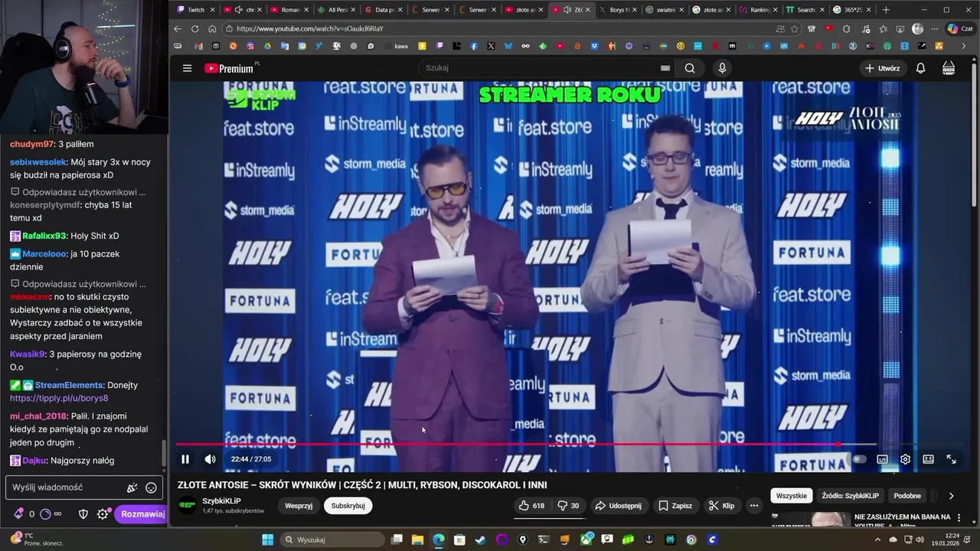Screen dimensions: 980x551
Task: Go back with the browser back arrow
Action: (178, 28)
